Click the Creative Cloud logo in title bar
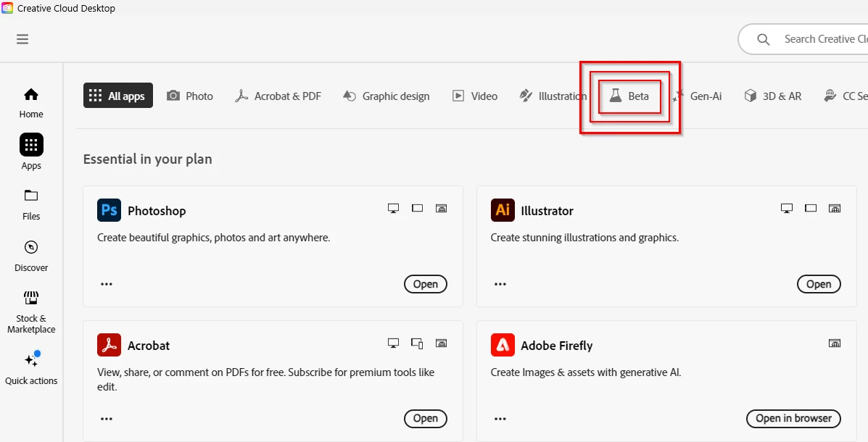The image size is (868, 442). point(7,8)
